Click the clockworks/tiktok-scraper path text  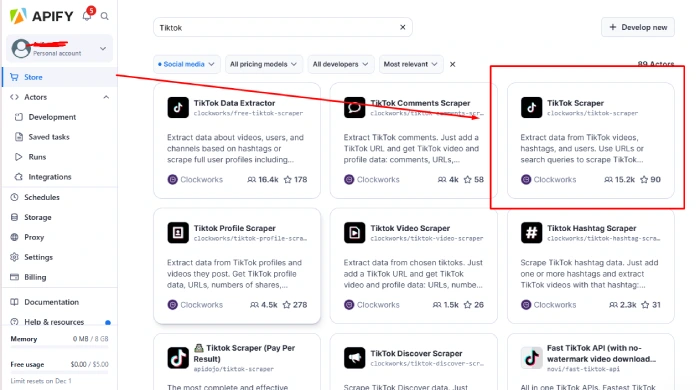[592, 113]
